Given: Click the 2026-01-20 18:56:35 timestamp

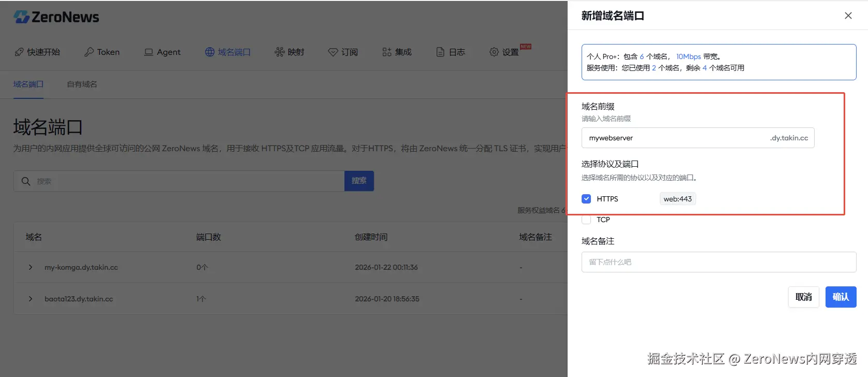Looking at the screenshot, I should pyautogui.click(x=387, y=299).
